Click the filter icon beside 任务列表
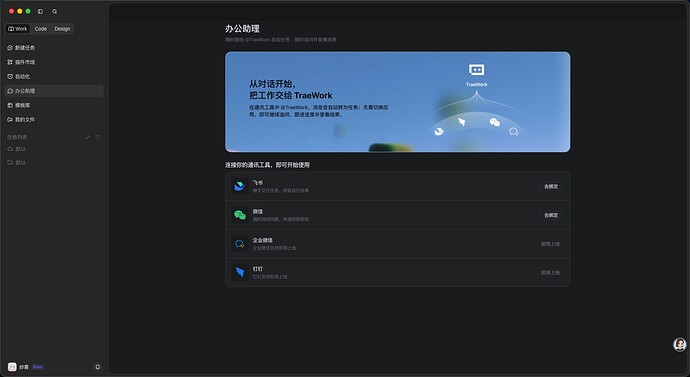The width and height of the screenshot is (690, 377). [x=98, y=137]
